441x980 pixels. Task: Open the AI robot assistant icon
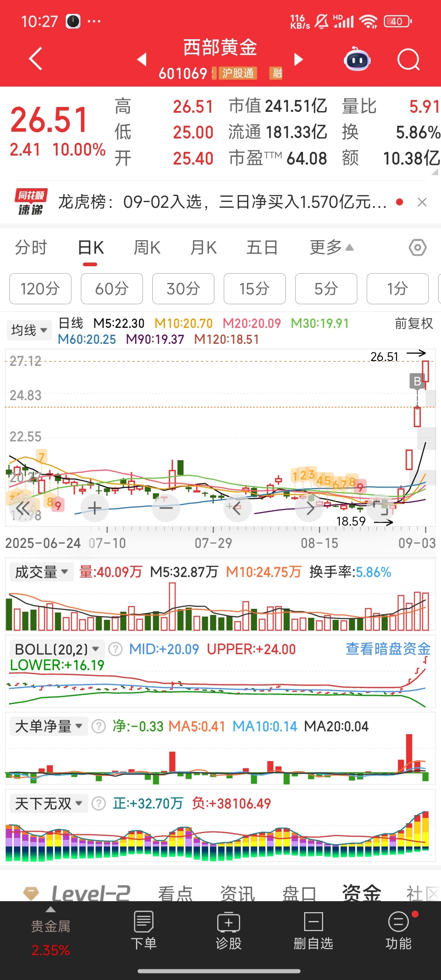point(357,60)
